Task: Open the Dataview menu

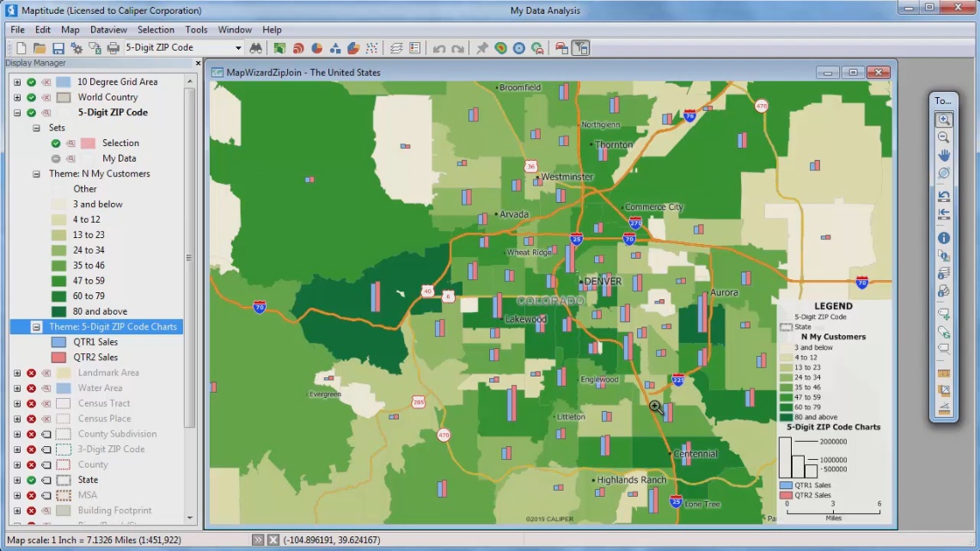Action: click(108, 30)
